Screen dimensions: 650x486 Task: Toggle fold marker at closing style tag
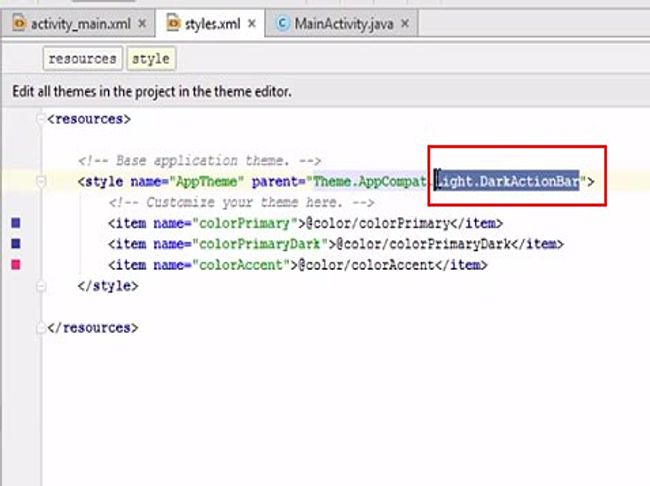41,286
